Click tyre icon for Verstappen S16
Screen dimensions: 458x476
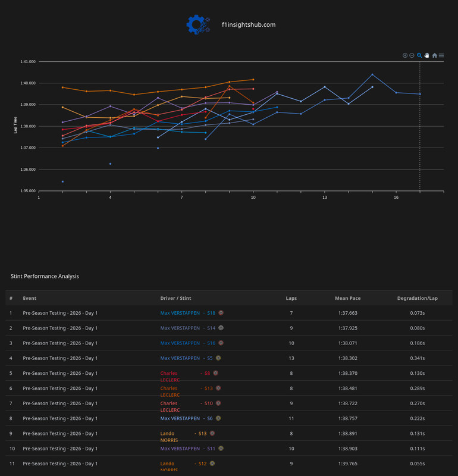(221, 343)
